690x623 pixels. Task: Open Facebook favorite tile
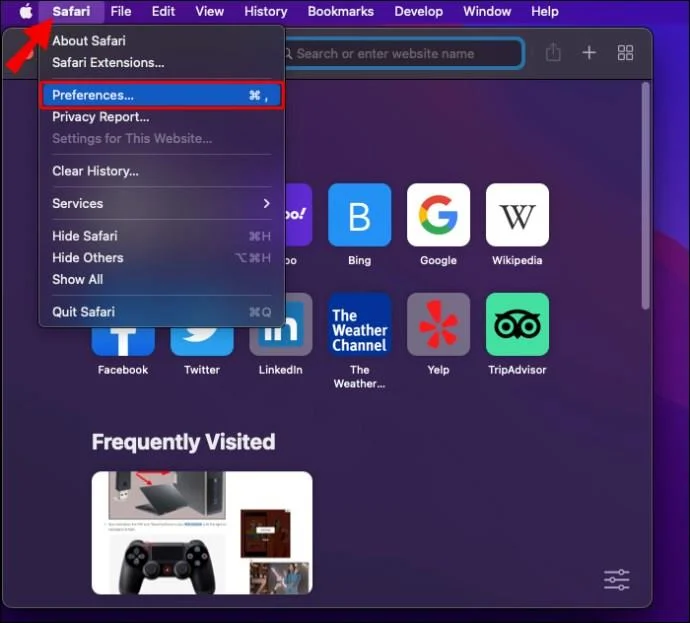pos(123,341)
